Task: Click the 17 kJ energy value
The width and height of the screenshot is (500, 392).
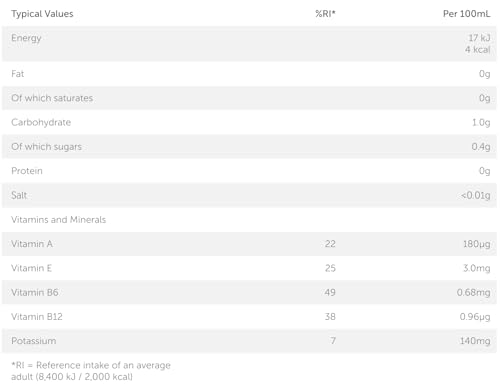Action: pyautogui.click(x=479, y=38)
